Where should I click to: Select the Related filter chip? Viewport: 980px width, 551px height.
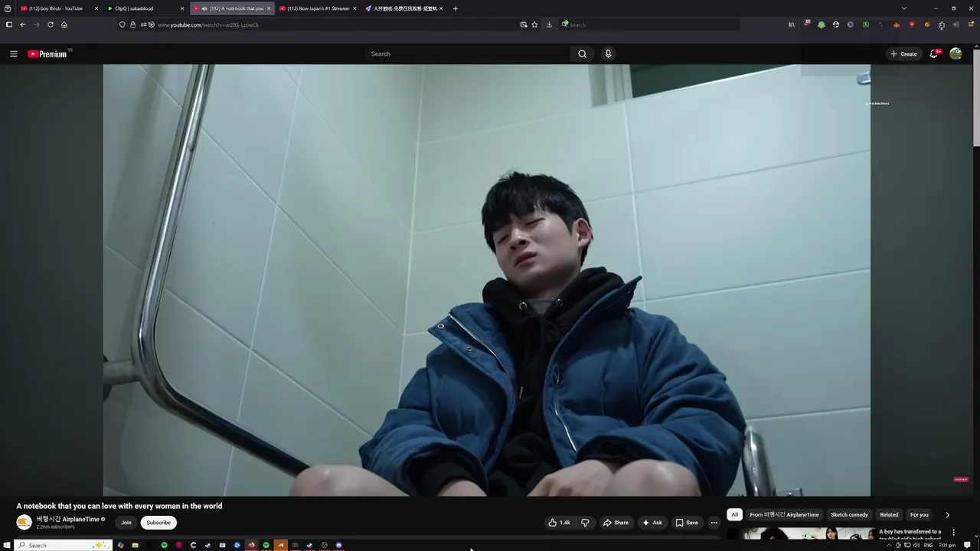point(889,515)
